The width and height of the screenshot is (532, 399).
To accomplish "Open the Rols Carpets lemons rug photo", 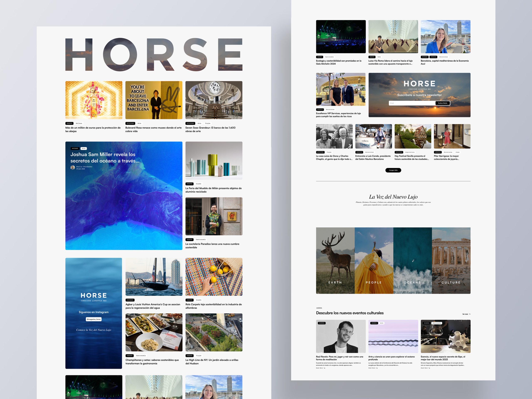I will pyautogui.click(x=214, y=277).
